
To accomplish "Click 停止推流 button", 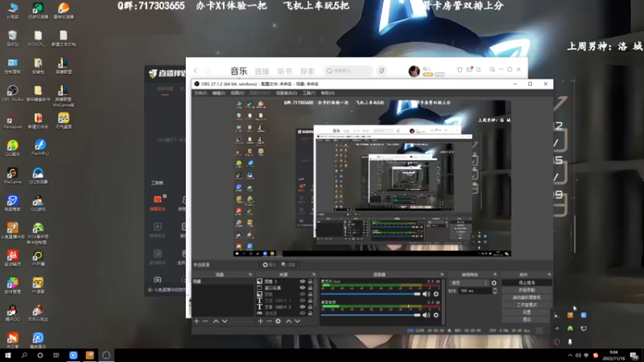I will tap(526, 282).
